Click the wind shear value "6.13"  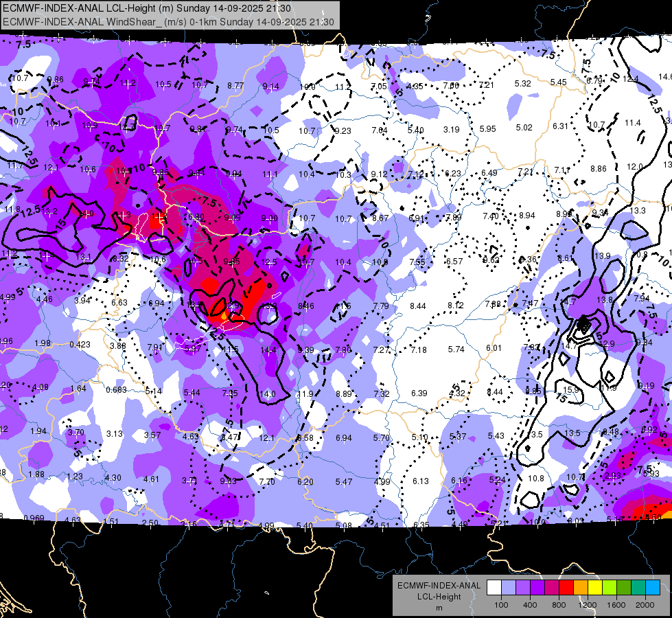point(420,481)
